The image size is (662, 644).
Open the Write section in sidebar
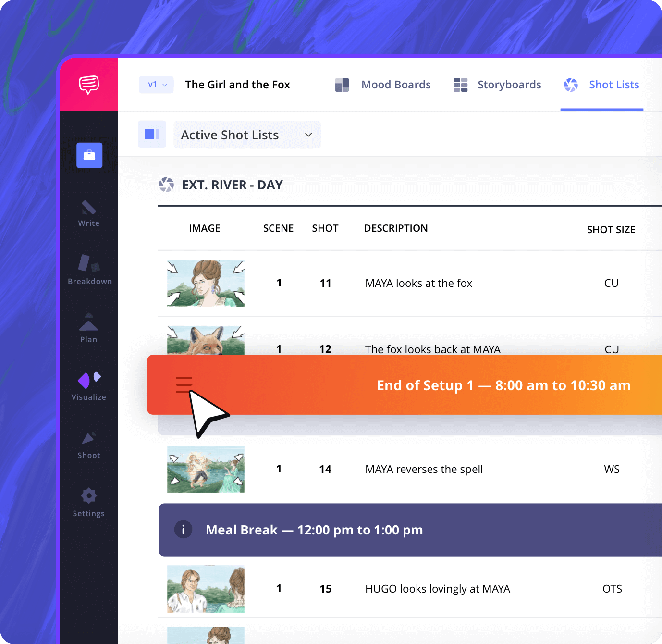coord(89,213)
